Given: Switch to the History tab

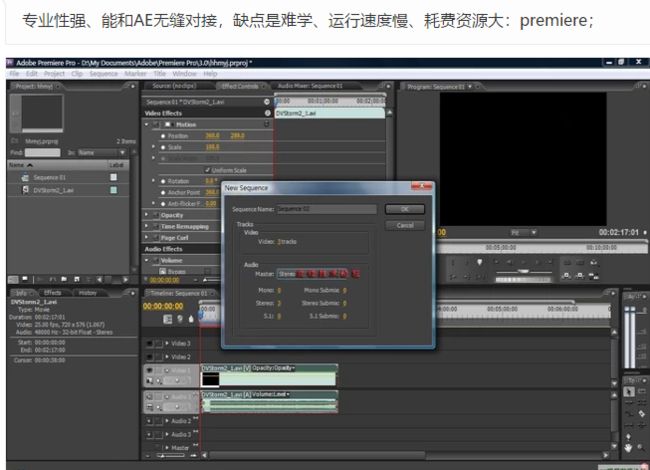Looking at the screenshot, I should click(87, 293).
